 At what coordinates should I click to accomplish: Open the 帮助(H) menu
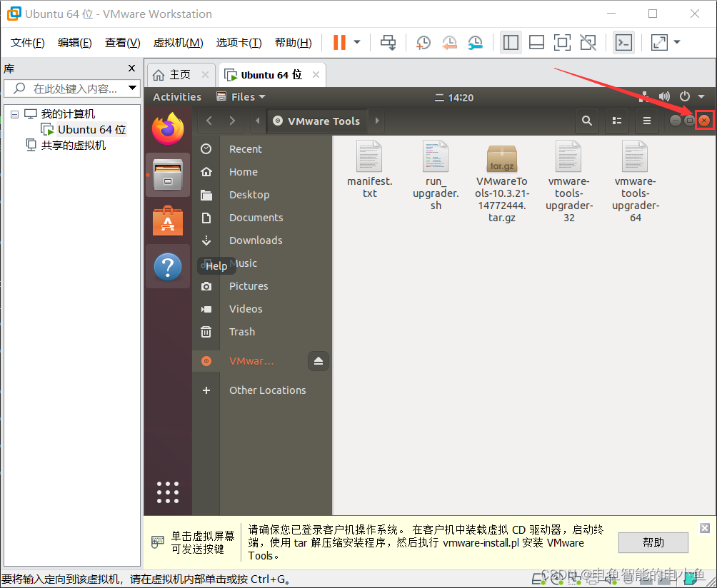click(293, 43)
